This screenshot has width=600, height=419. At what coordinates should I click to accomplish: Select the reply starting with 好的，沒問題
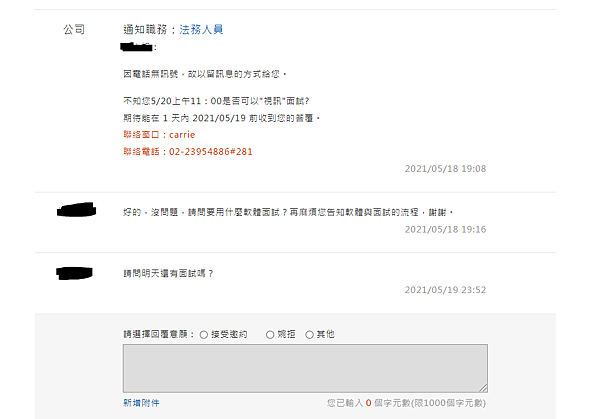(x=288, y=212)
